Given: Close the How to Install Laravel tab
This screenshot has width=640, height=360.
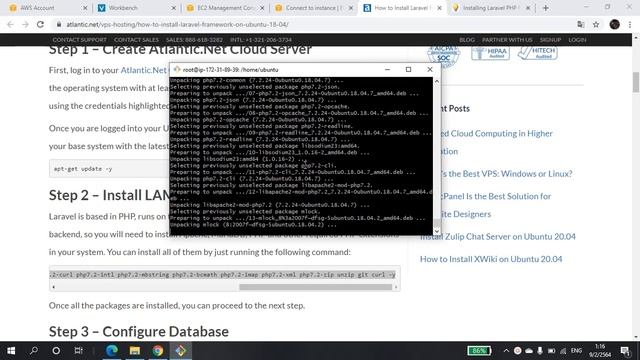Looking at the screenshot, I should [x=439, y=8].
